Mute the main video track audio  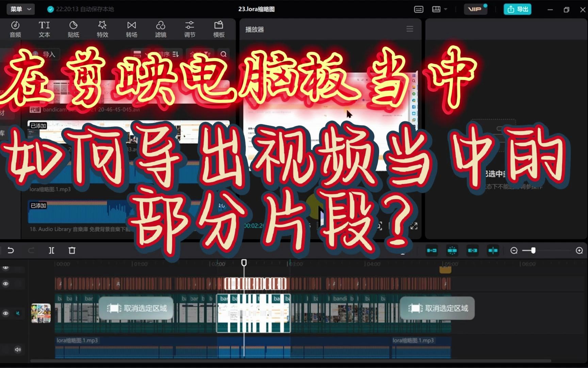18,313
